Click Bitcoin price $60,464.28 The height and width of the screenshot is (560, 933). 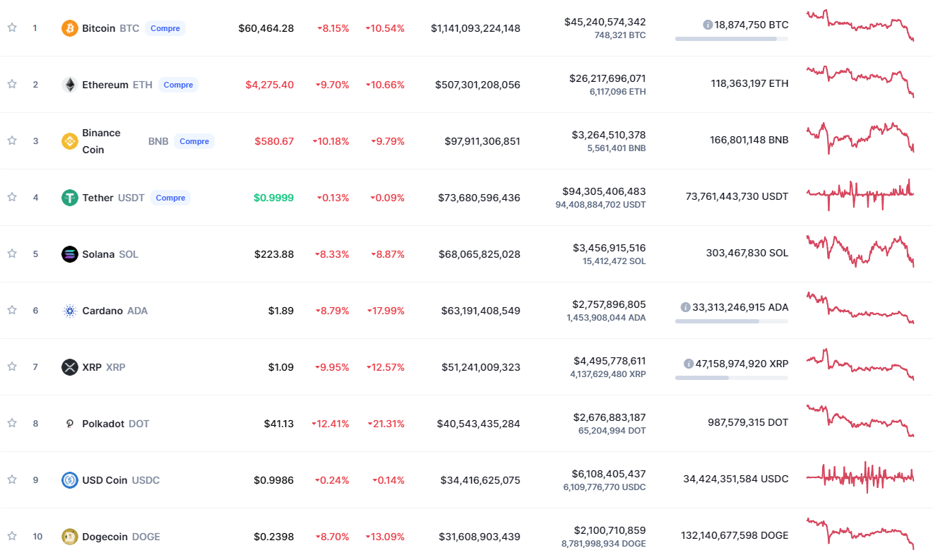(x=266, y=28)
